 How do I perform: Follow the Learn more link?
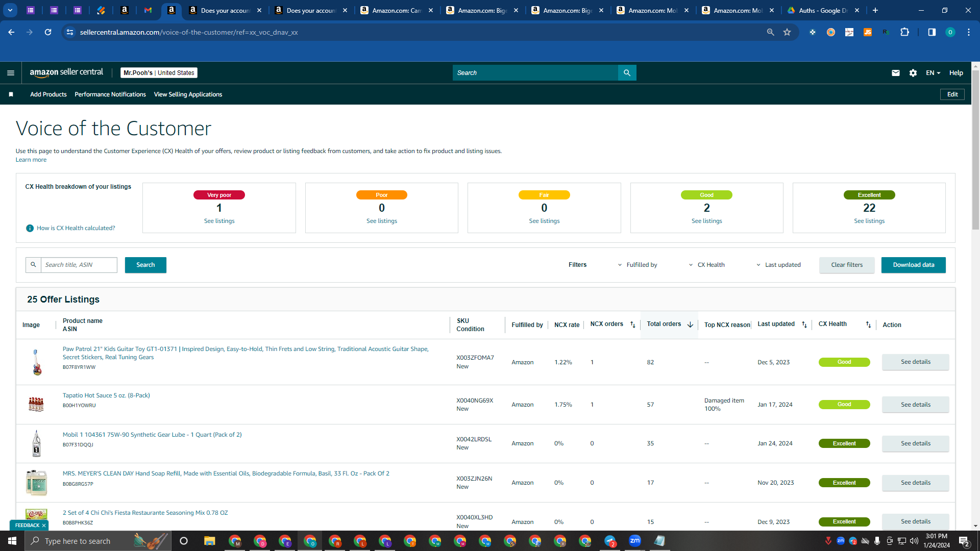pos(31,160)
